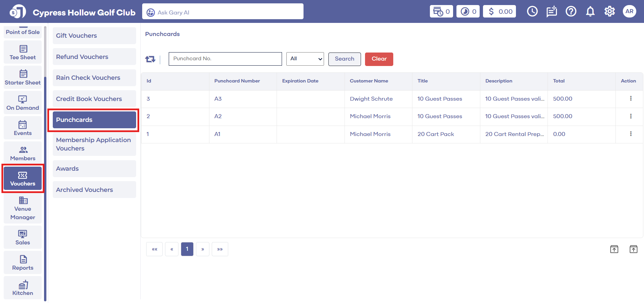The width and height of the screenshot is (644, 303).
Task: Open the notifications bell
Action: (590, 11)
